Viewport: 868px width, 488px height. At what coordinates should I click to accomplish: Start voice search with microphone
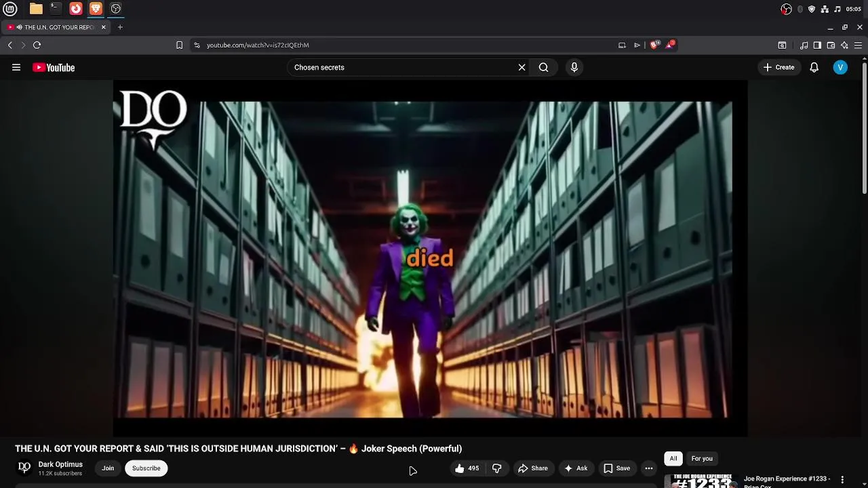click(x=574, y=67)
